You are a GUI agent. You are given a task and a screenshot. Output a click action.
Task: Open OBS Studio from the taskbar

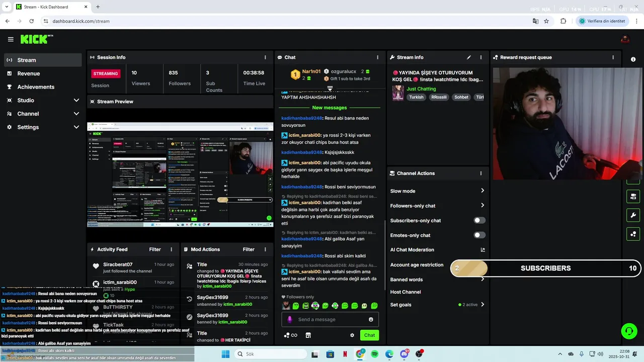coord(419,354)
